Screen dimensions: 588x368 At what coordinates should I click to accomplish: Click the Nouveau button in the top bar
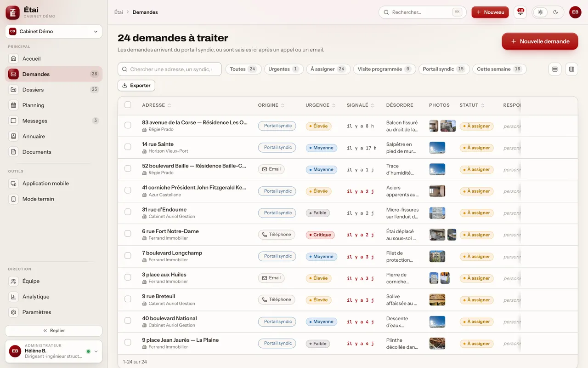click(490, 12)
